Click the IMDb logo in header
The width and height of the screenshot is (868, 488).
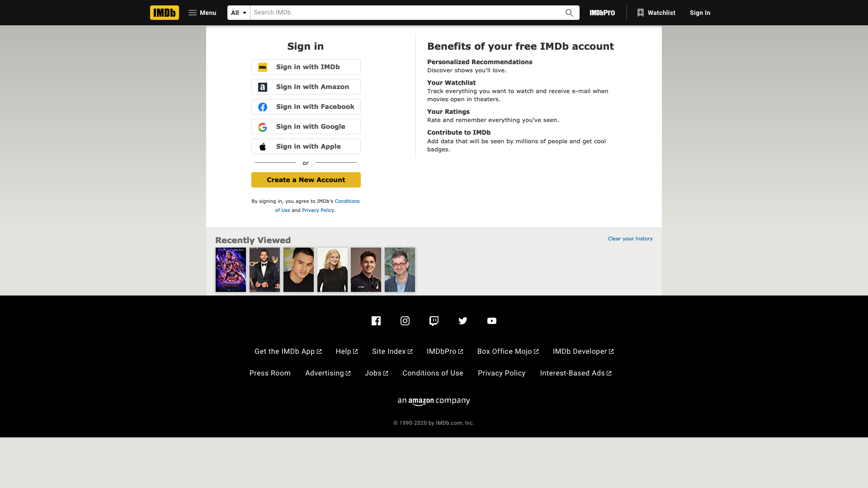164,13
